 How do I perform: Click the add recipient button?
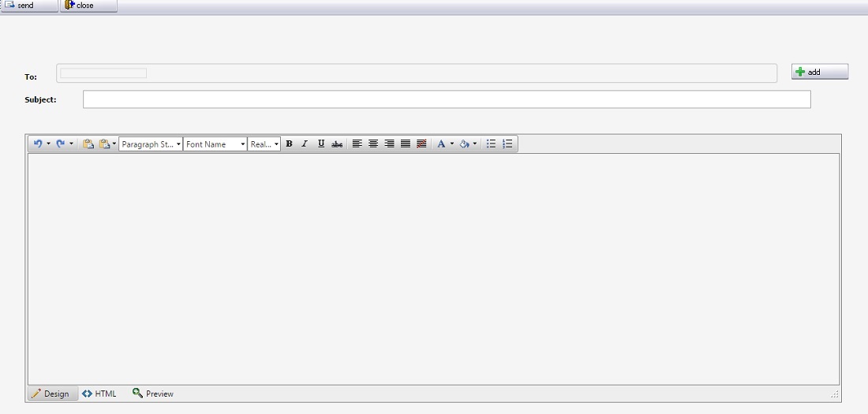[x=819, y=72]
